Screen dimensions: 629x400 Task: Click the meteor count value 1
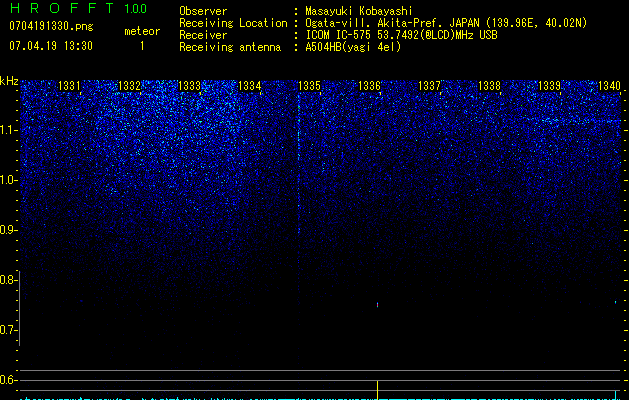click(142, 46)
